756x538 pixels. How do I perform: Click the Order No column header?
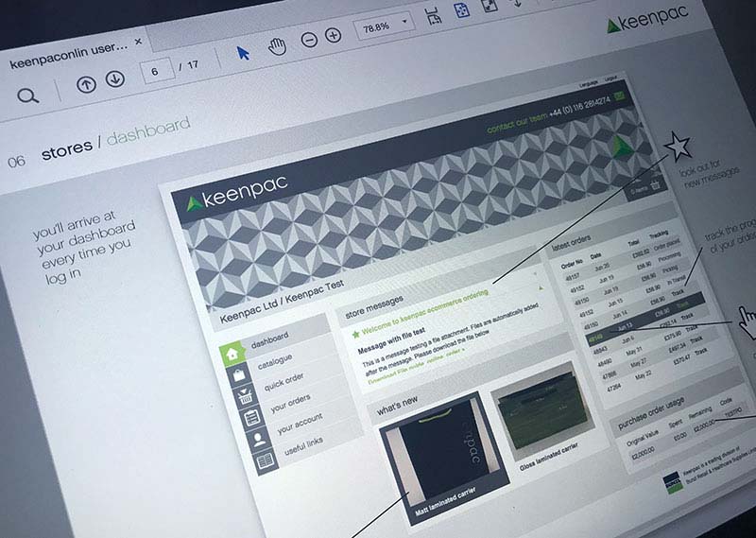[572, 264]
